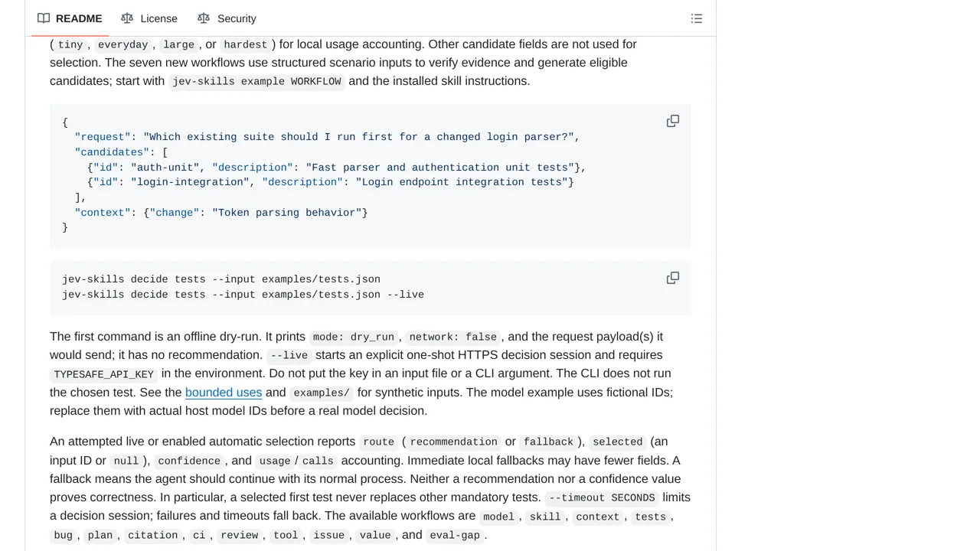
Task: Click the "jev-skills example WORKFLOW" inline code
Action: coord(256,82)
